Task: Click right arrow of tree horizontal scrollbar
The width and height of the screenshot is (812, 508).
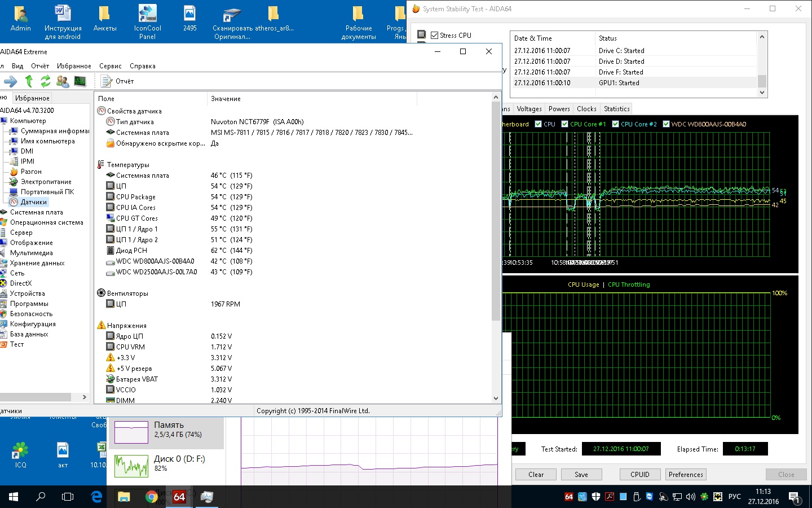Action: coord(85,397)
